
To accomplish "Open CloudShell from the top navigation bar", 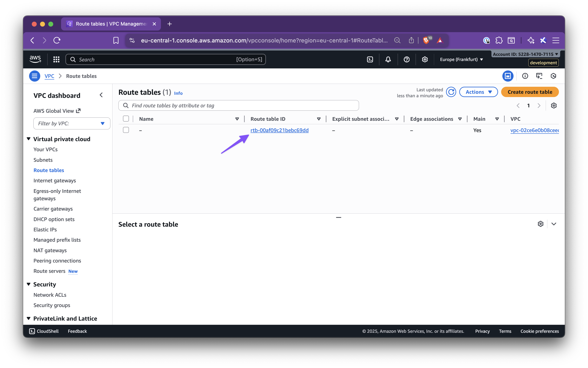I will pyautogui.click(x=370, y=59).
